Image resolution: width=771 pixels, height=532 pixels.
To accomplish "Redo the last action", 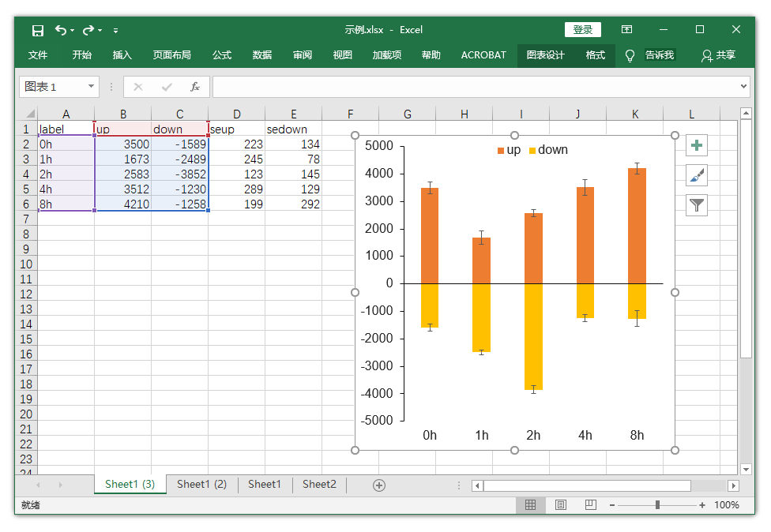I will (88, 31).
